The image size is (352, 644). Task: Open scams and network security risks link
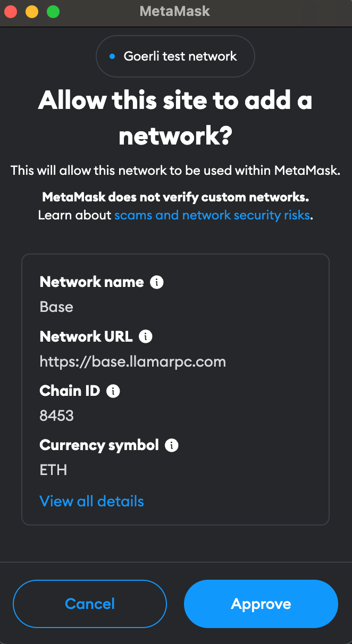[x=212, y=215]
